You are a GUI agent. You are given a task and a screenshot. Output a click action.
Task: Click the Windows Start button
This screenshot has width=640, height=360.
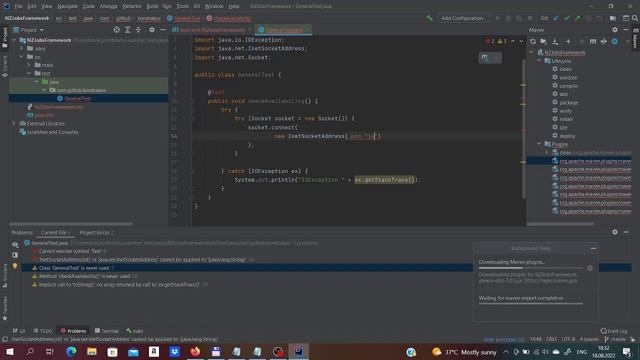[x=10, y=351]
